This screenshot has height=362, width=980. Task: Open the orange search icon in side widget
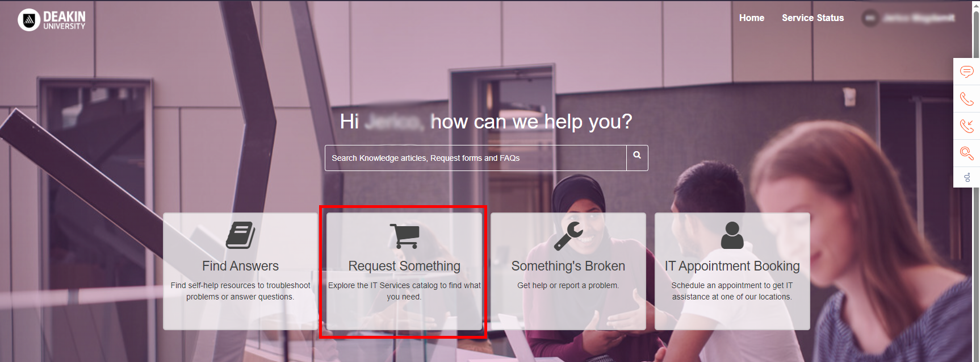tap(966, 153)
